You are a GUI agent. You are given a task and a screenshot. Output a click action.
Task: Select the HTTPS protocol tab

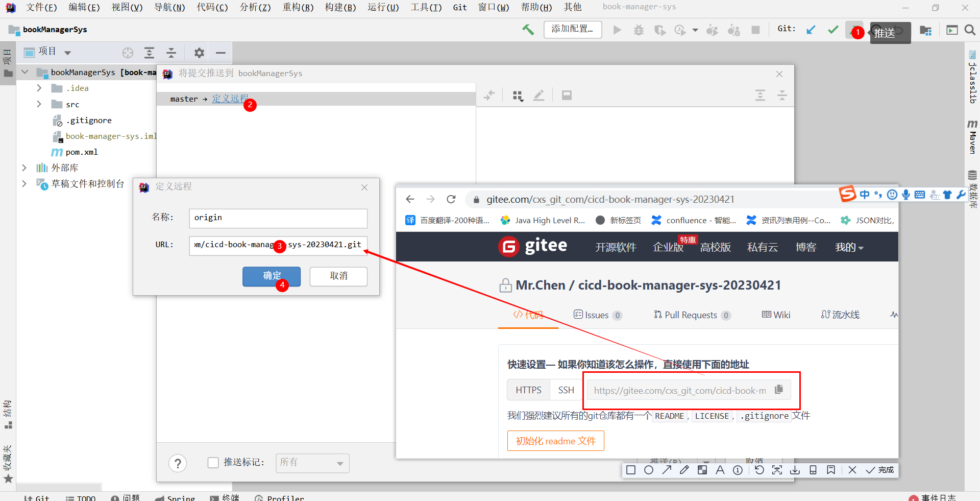[x=528, y=390]
